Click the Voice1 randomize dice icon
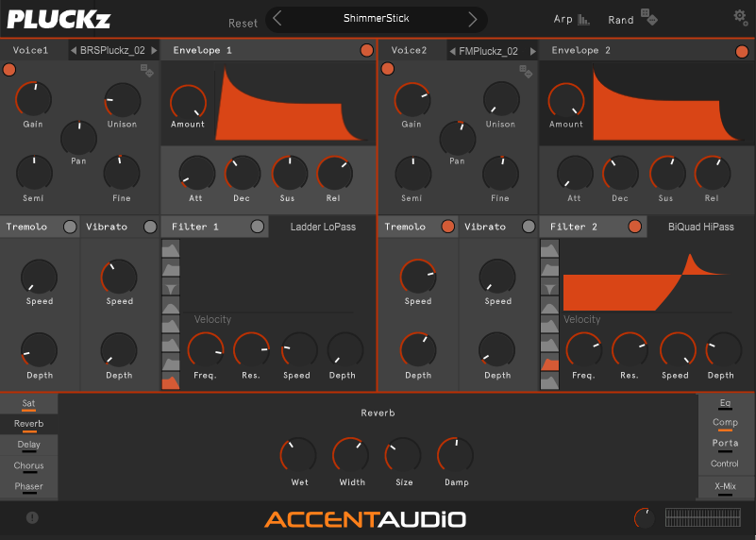756x540 pixels. coord(148,70)
